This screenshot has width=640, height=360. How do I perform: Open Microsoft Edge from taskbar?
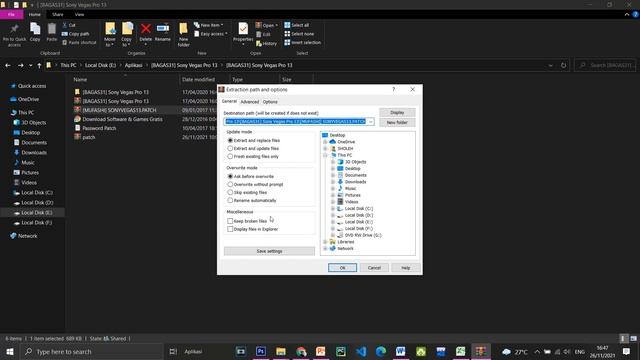click(381, 351)
